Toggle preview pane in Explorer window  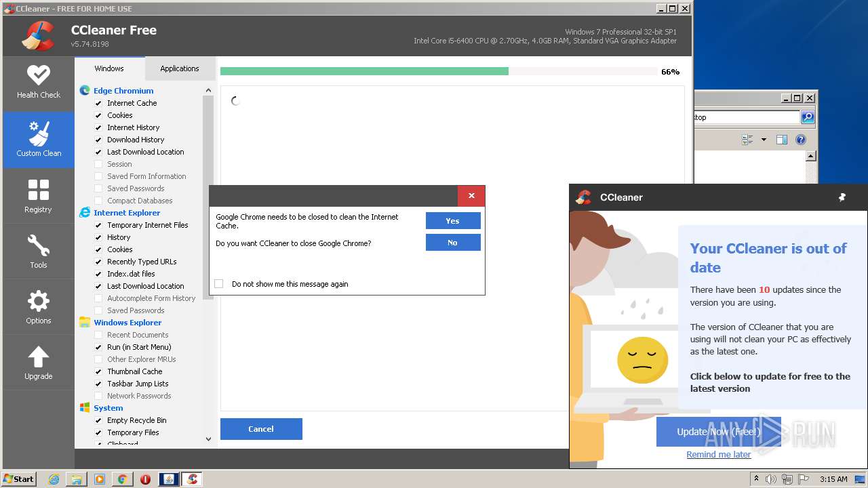[x=781, y=140]
